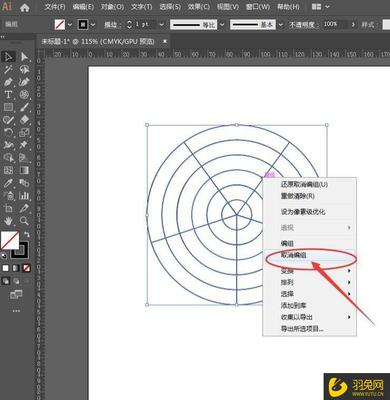Click 不透明度 opacity panel link
The height and width of the screenshot is (400, 390).
(303, 25)
